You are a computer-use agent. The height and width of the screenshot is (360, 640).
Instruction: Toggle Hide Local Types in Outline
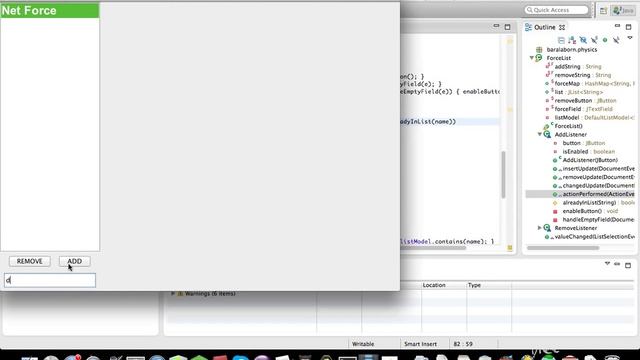click(x=616, y=40)
